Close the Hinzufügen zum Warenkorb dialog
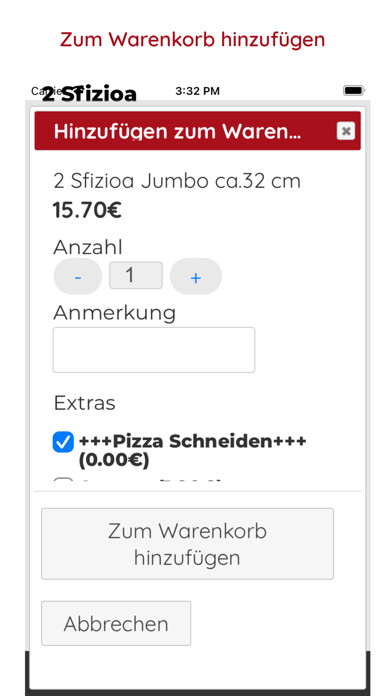This screenshot has height=696, width=392. click(346, 131)
